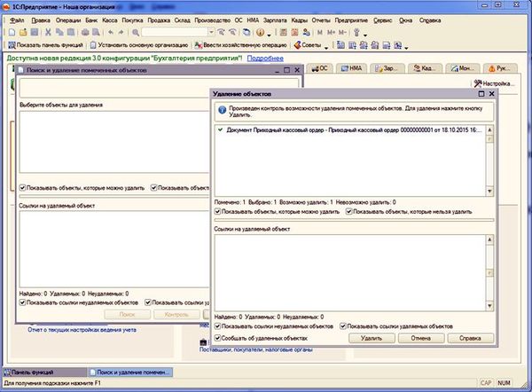Click the info icon in Удаление объектов
The height and width of the screenshot is (392, 532).
(223, 110)
